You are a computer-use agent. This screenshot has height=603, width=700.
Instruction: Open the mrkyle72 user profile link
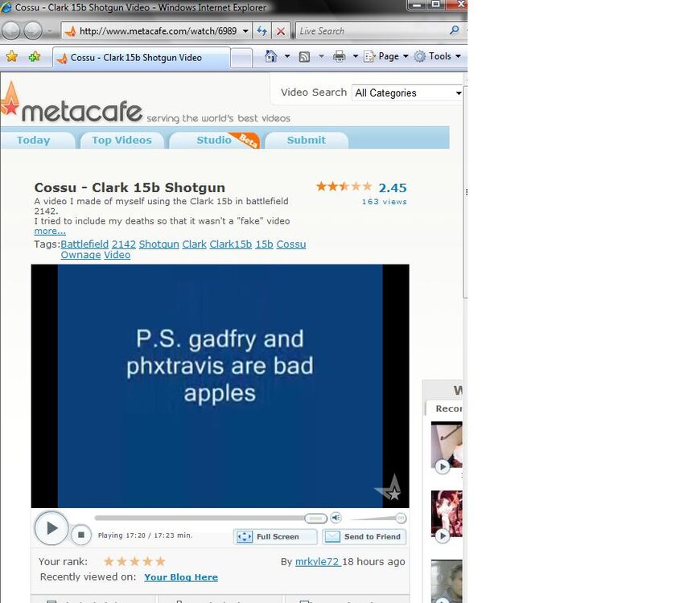(316, 562)
